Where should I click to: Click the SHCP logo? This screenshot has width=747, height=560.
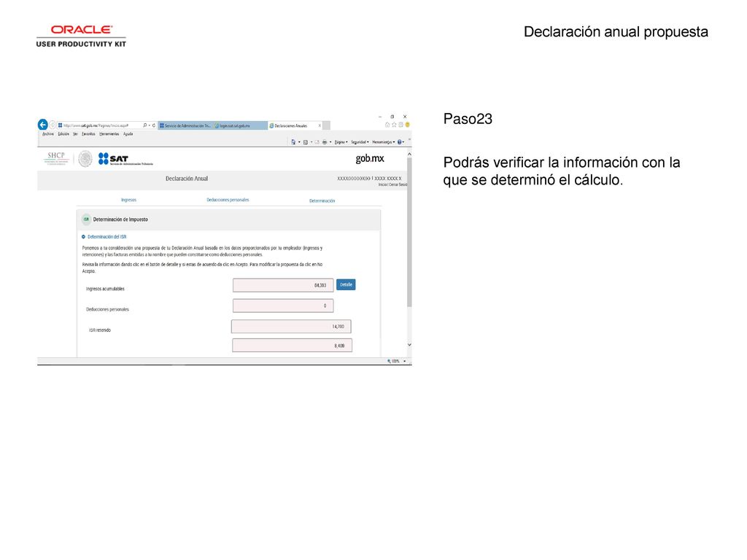(x=56, y=157)
